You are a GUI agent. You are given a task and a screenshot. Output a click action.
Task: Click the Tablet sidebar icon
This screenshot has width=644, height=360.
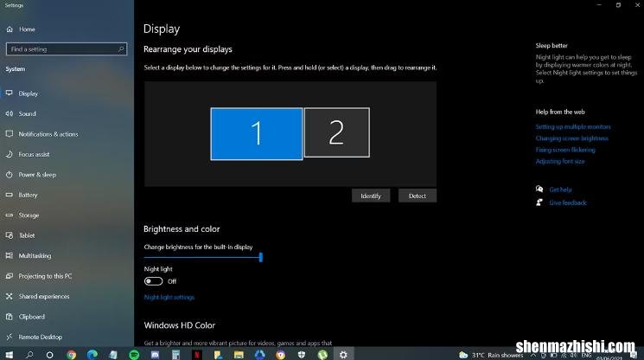pos(9,235)
